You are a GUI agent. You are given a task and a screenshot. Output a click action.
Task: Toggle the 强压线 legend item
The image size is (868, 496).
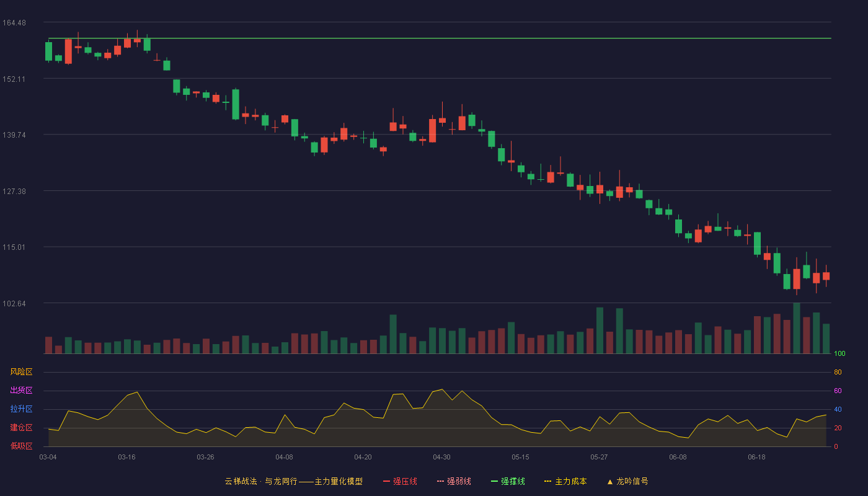400,481
